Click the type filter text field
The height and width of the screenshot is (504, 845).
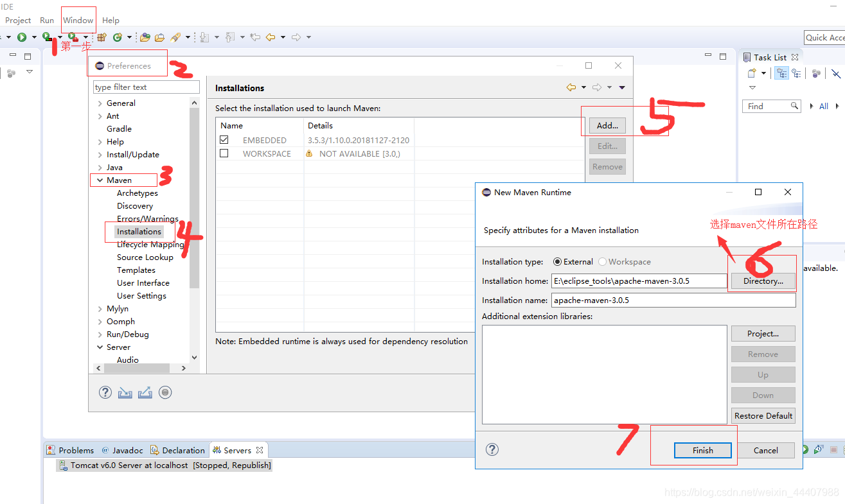147,87
